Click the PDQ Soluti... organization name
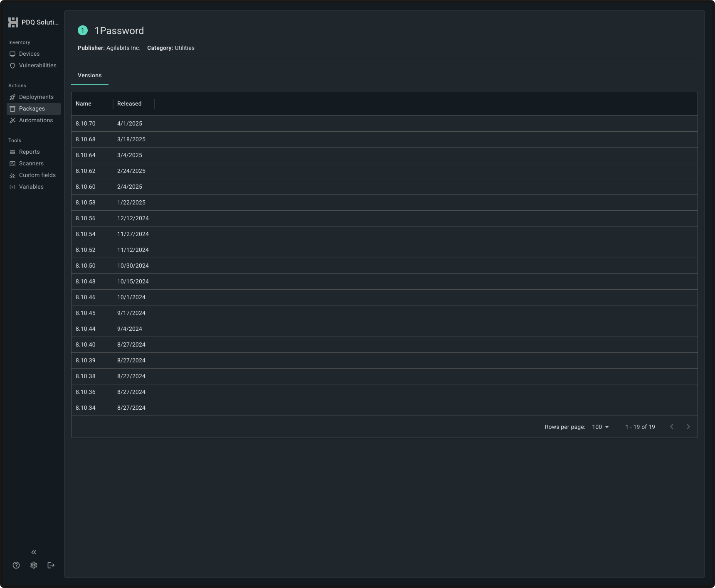Image resolution: width=715 pixels, height=588 pixels. click(x=40, y=22)
